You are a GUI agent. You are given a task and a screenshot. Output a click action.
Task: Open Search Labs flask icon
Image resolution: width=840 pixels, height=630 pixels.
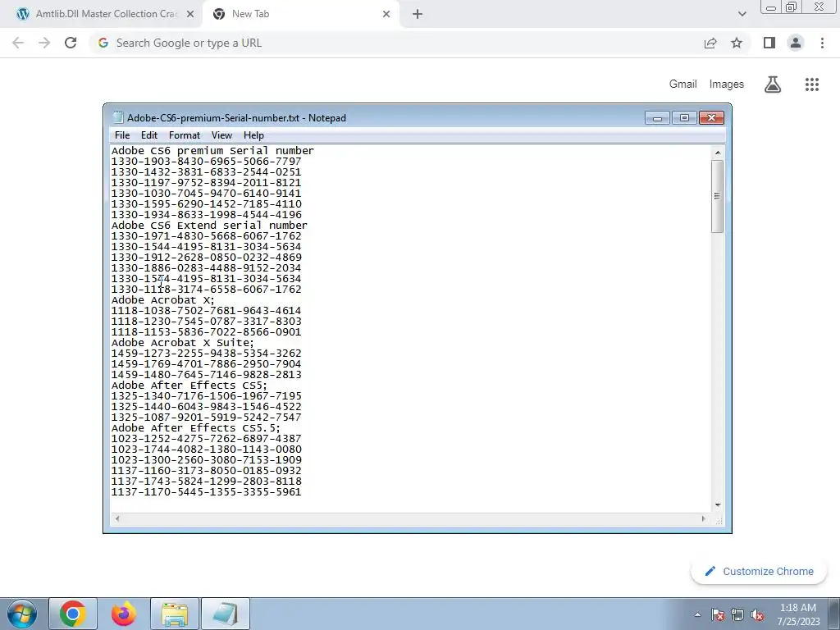tap(773, 84)
